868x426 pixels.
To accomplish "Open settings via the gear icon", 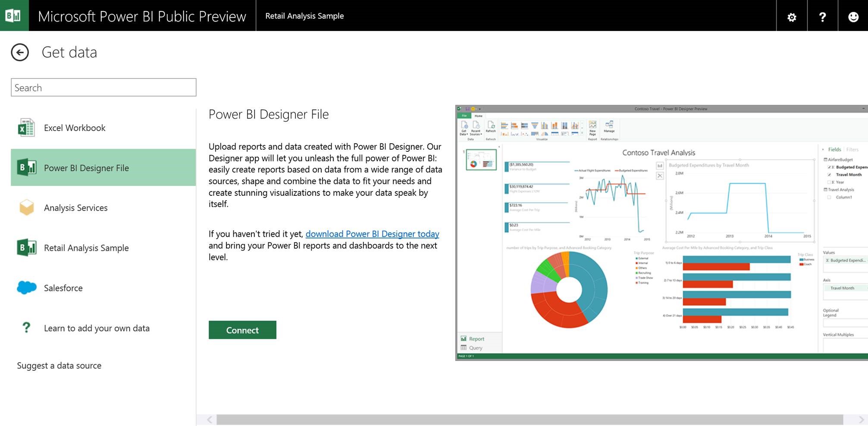I will (792, 17).
